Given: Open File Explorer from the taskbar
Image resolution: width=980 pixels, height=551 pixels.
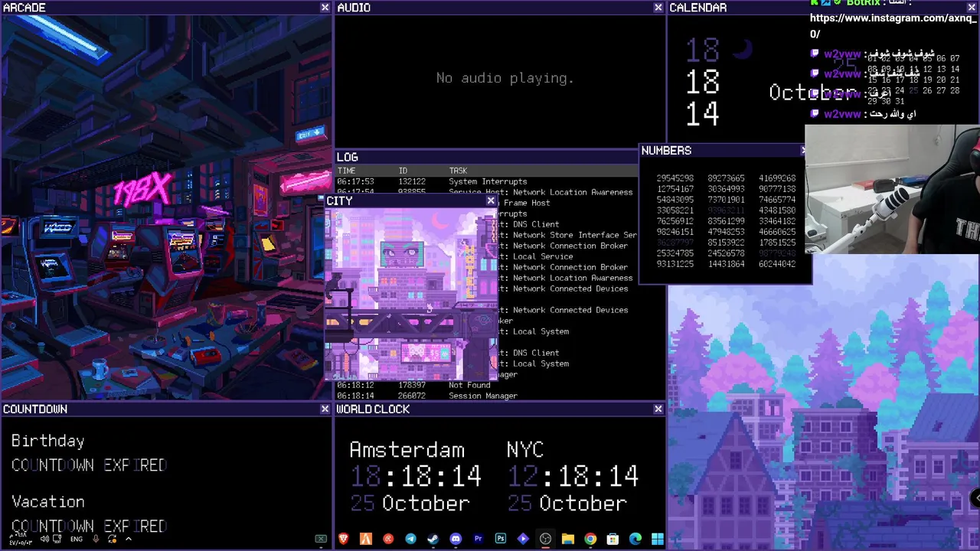Looking at the screenshot, I should coord(567,539).
